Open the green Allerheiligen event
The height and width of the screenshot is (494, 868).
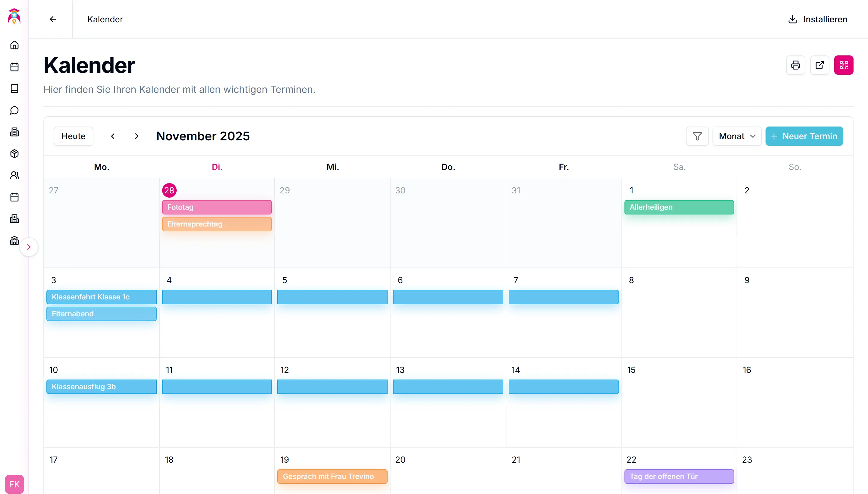pyautogui.click(x=679, y=207)
